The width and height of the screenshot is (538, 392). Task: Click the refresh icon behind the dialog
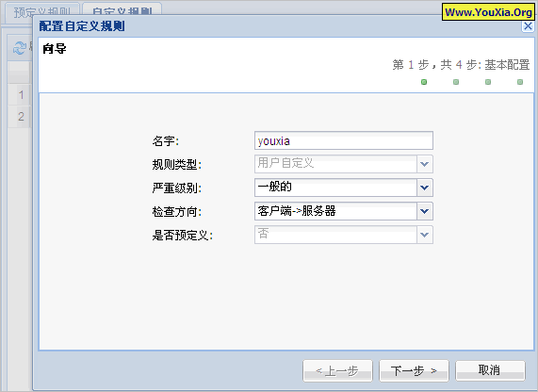click(19, 48)
